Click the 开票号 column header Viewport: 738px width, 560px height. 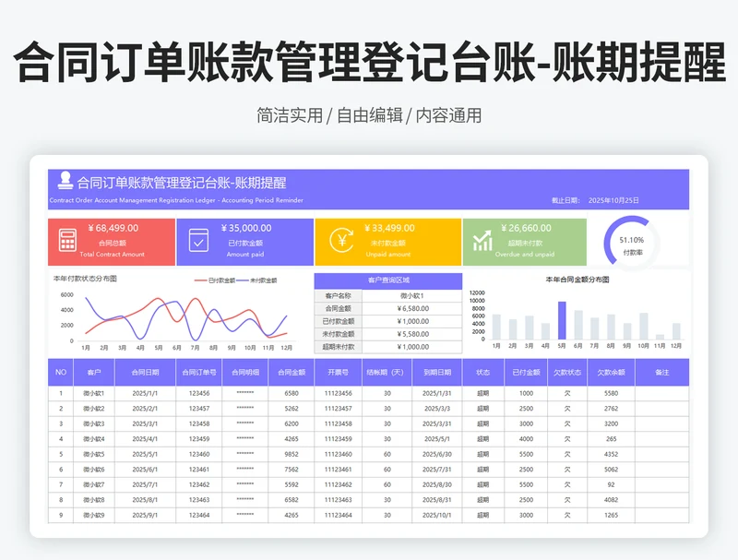pyautogui.click(x=338, y=372)
